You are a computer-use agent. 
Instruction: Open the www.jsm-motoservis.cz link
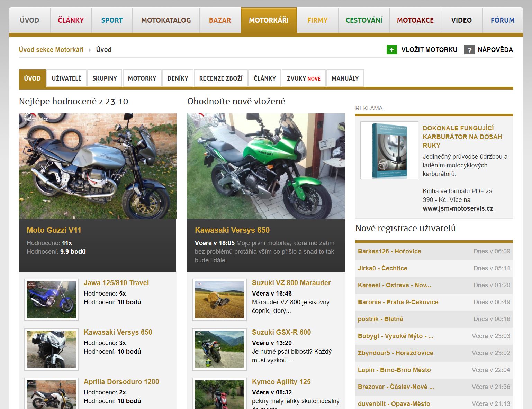tap(458, 208)
